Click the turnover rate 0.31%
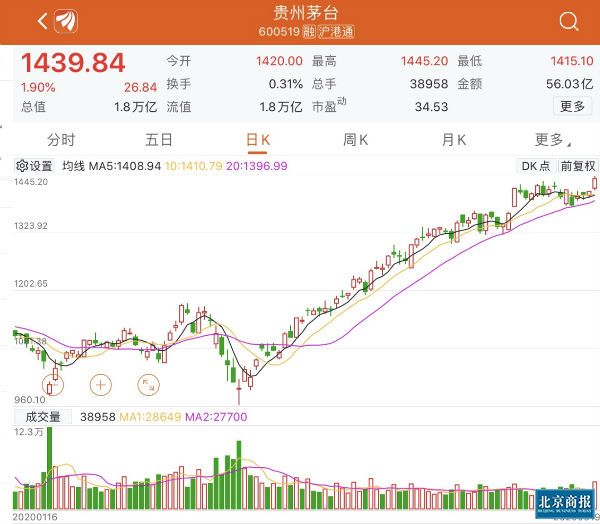Viewport: 600px width, 524px height. (286, 84)
